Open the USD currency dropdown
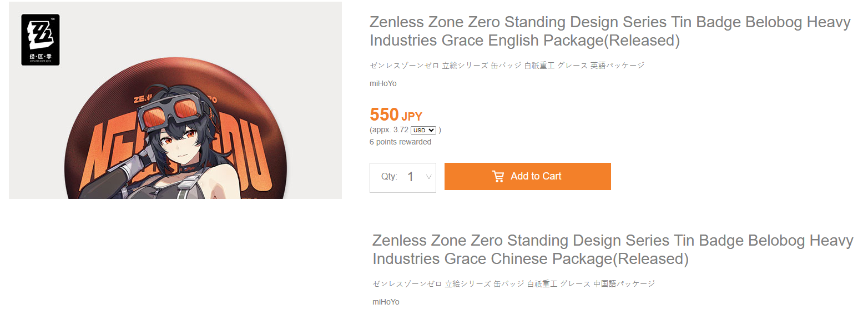 [x=423, y=130]
